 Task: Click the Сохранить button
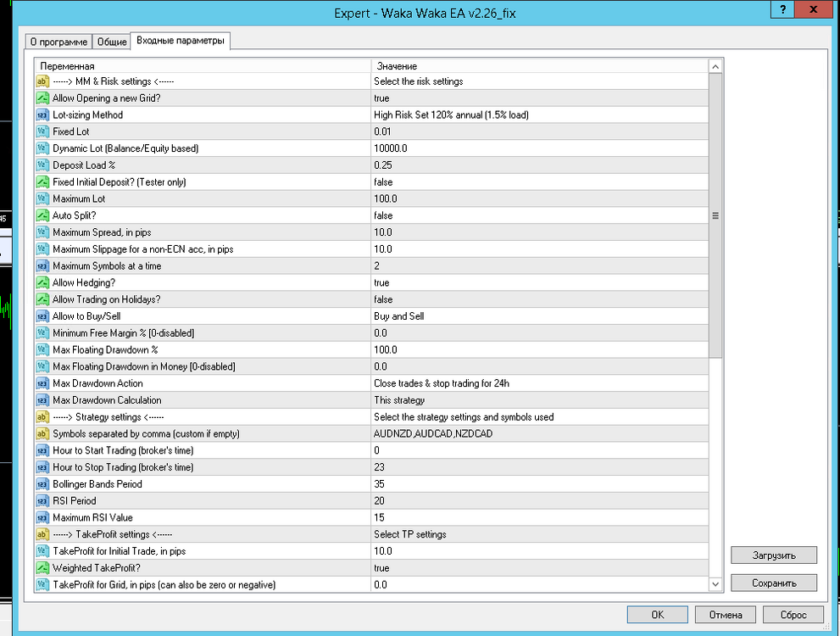pos(774,583)
